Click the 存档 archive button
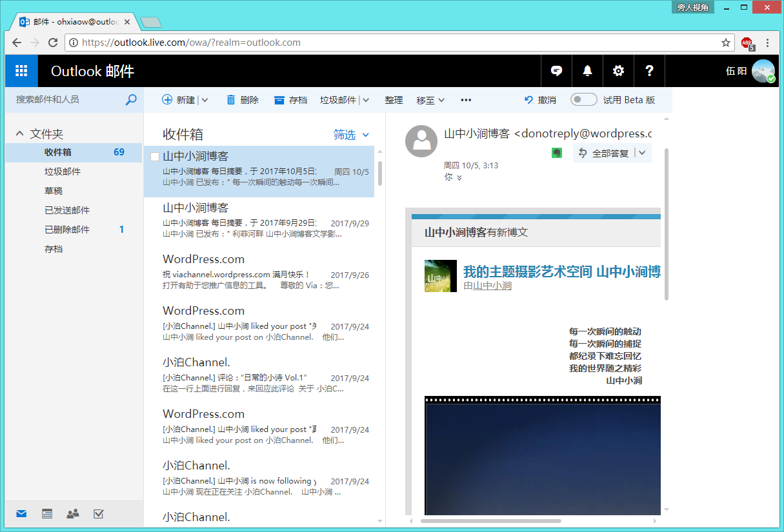The image size is (784, 532). point(290,100)
